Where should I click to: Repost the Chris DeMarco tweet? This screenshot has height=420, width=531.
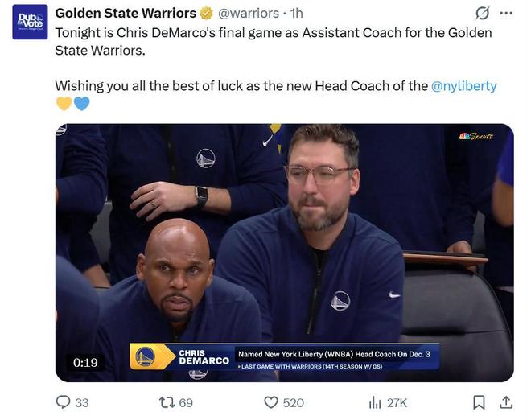[x=167, y=401]
